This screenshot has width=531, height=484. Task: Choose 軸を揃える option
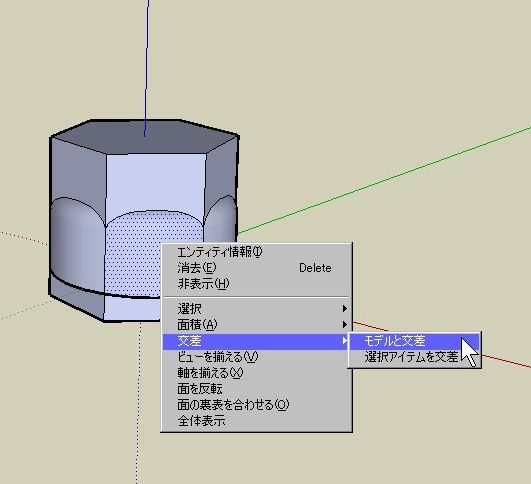(x=256, y=373)
